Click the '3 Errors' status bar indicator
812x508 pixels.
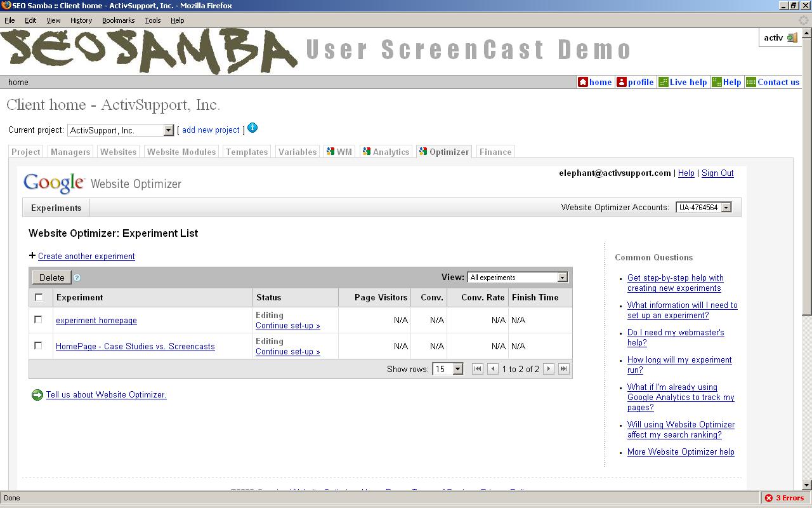point(785,498)
